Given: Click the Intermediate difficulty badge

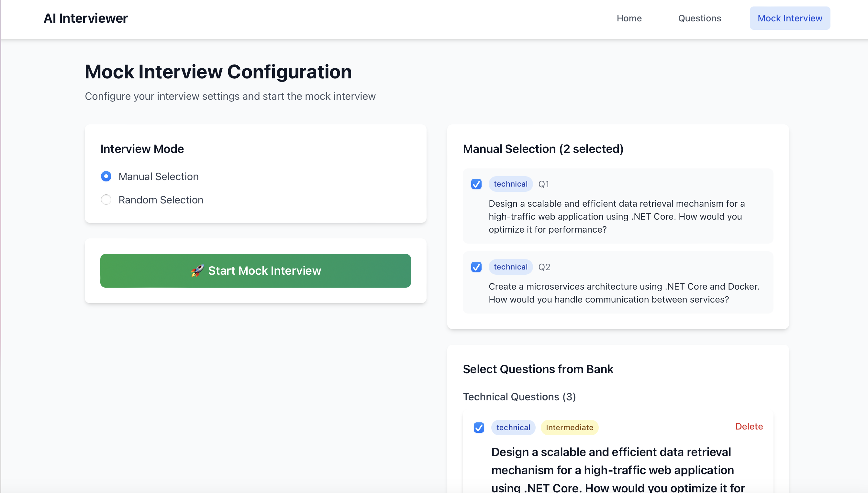Looking at the screenshot, I should click(x=569, y=428).
